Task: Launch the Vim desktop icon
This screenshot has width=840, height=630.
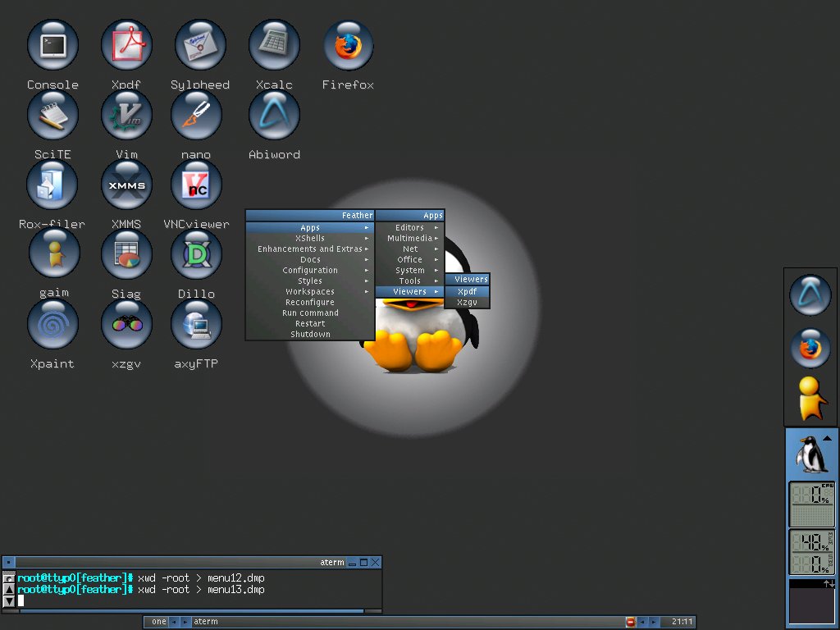Action: click(126, 115)
